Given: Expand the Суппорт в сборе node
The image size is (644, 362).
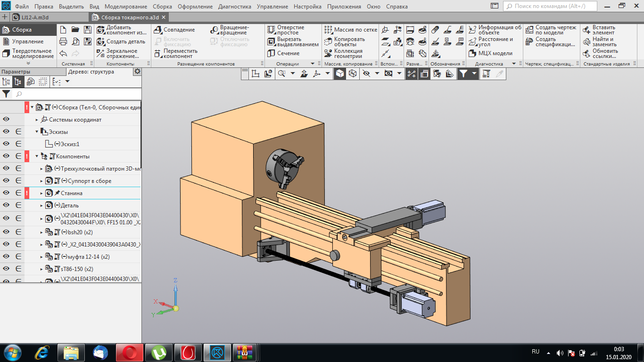Looking at the screenshot, I should (x=41, y=181).
